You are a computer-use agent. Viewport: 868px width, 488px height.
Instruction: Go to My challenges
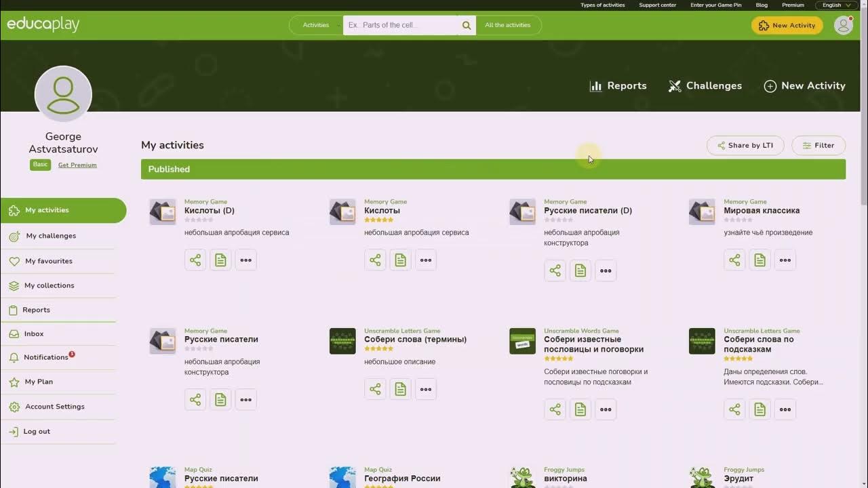51,236
